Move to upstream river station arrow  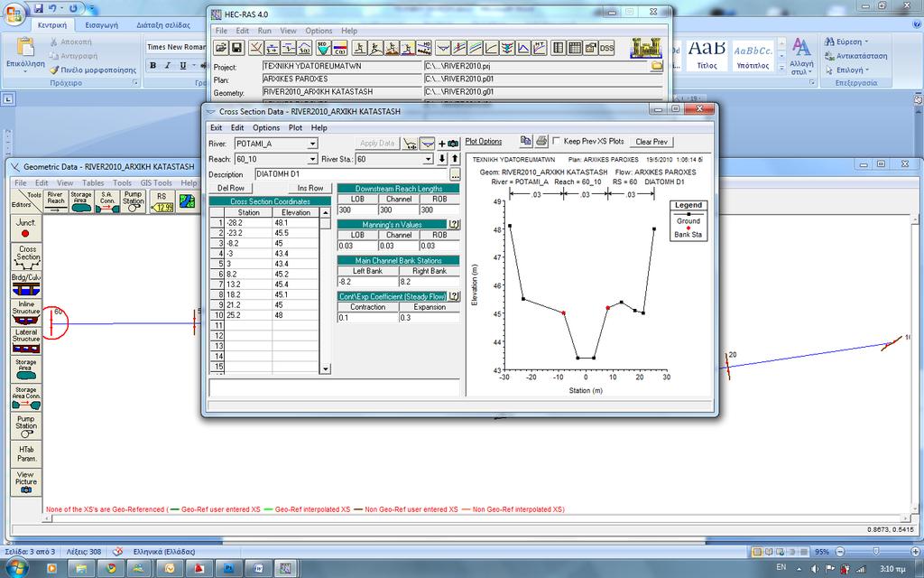tap(455, 159)
